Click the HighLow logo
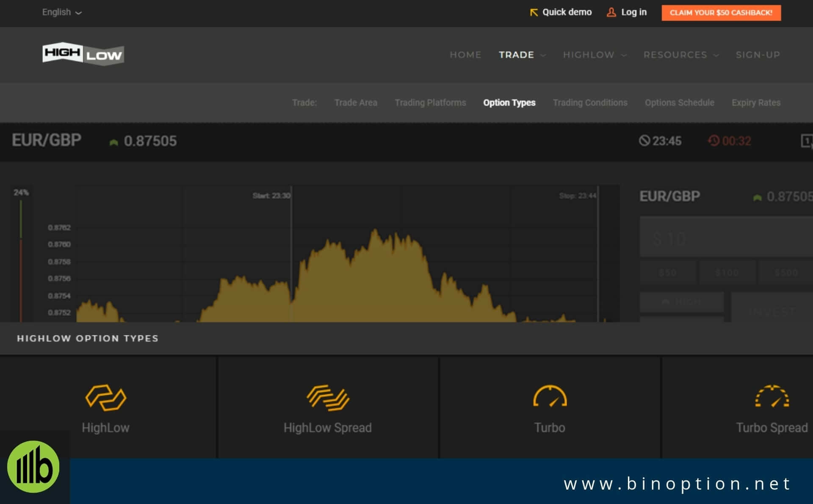Image resolution: width=813 pixels, height=504 pixels. pyautogui.click(x=83, y=54)
